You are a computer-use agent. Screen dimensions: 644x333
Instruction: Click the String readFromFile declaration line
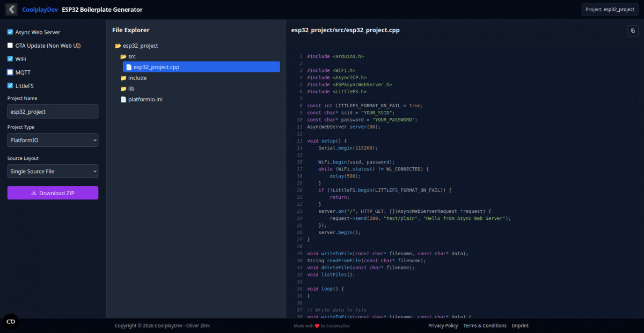pos(367,261)
